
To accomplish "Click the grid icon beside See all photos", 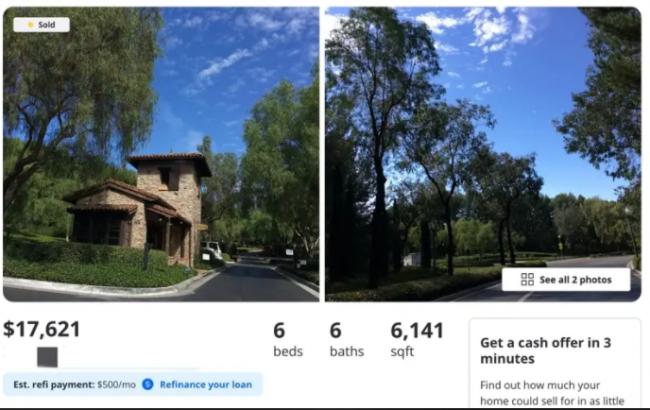I will (x=527, y=279).
